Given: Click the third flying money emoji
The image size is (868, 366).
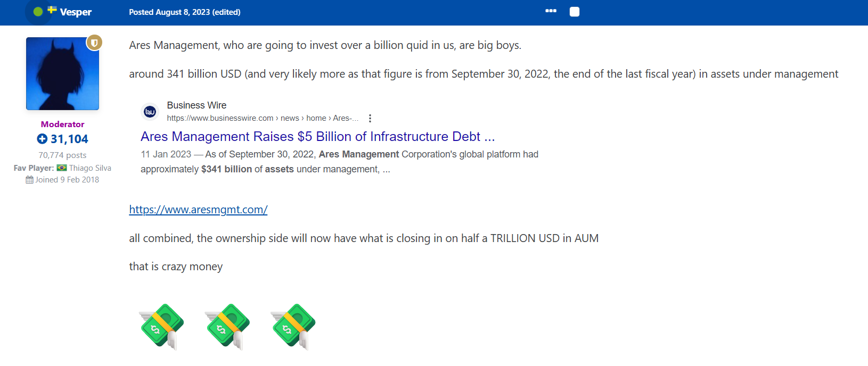Looking at the screenshot, I should pos(293,327).
